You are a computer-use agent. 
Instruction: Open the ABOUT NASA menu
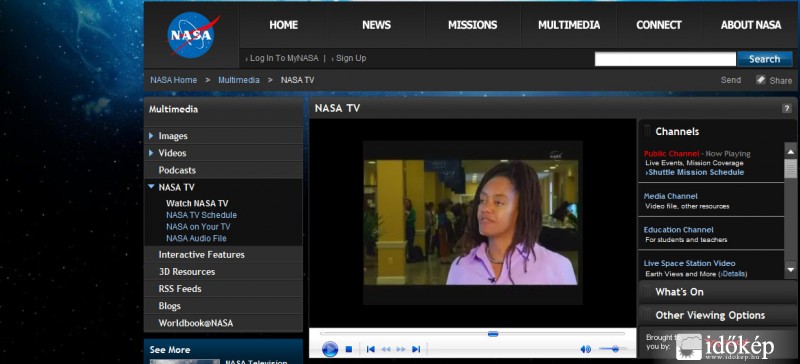click(x=751, y=25)
